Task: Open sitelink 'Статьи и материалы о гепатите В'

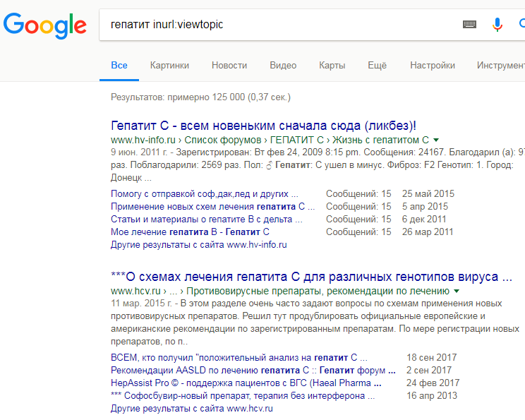Action: [x=207, y=220]
